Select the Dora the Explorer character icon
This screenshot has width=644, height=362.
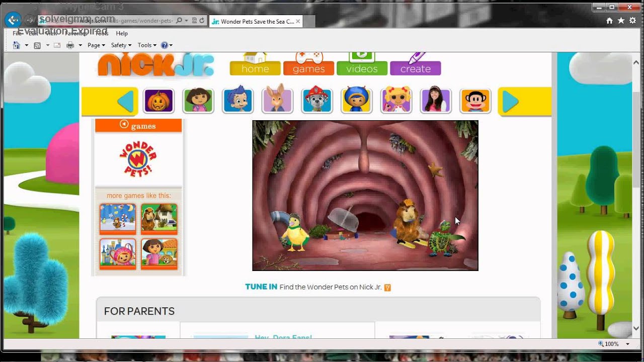tap(198, 101)
